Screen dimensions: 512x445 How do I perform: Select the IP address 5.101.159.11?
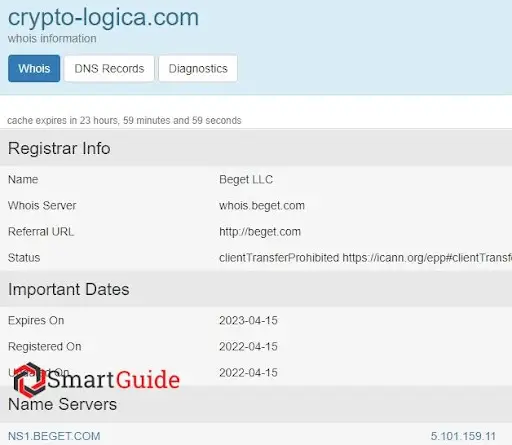point(463,436)
